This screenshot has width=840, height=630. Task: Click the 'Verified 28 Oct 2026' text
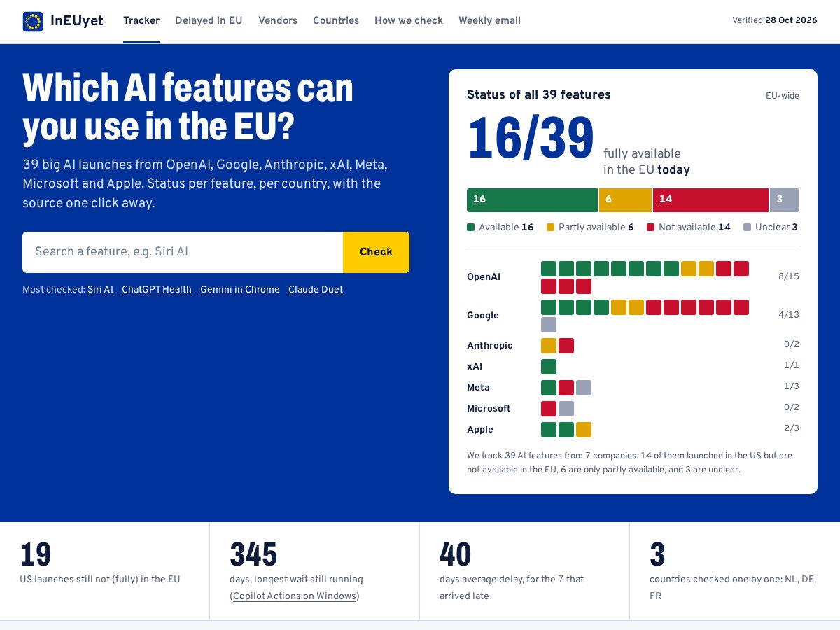tap(775, 20)
